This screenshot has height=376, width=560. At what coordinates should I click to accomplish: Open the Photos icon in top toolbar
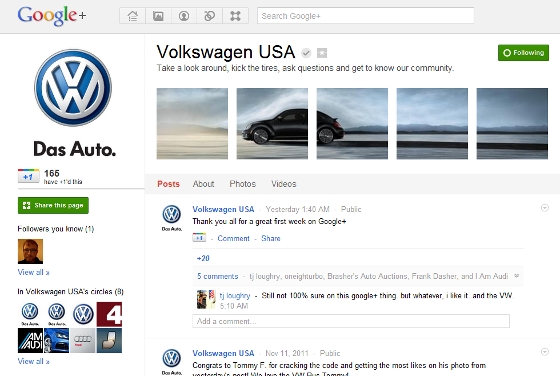(158, 16)
